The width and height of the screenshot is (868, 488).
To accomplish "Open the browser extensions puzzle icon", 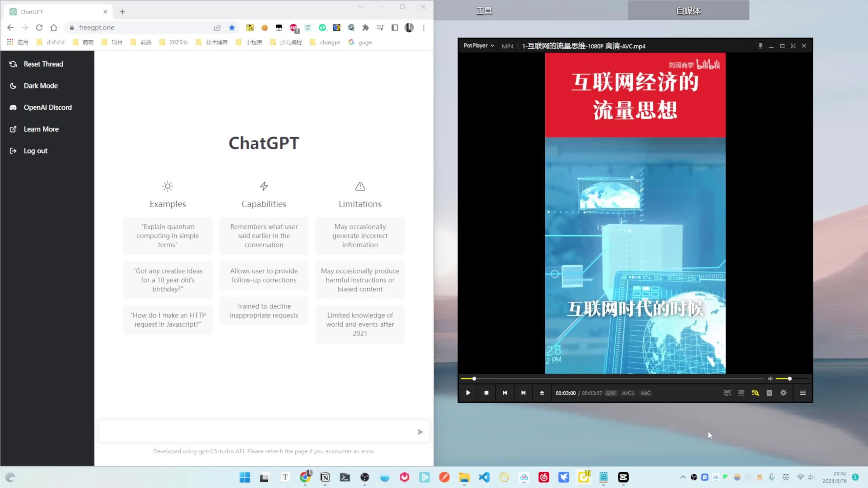I will point(366,27).
